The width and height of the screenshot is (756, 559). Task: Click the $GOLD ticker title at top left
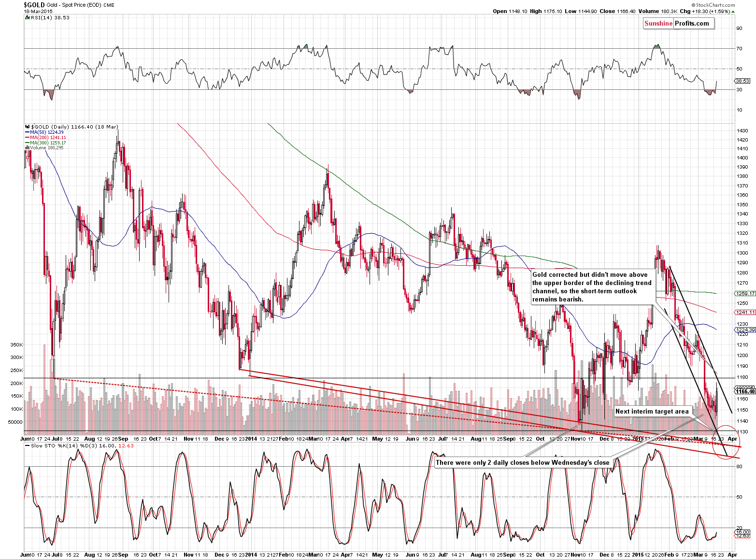(34, 4)
